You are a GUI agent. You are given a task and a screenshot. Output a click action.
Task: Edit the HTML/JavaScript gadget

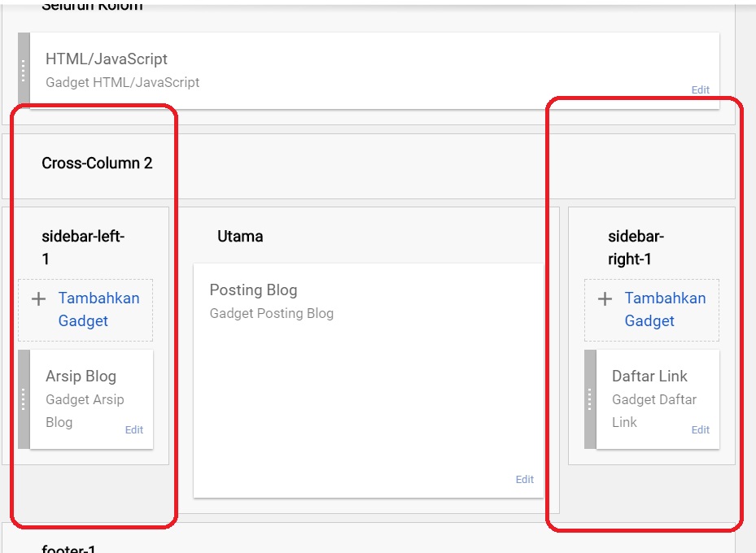click(x=700, y=90)
